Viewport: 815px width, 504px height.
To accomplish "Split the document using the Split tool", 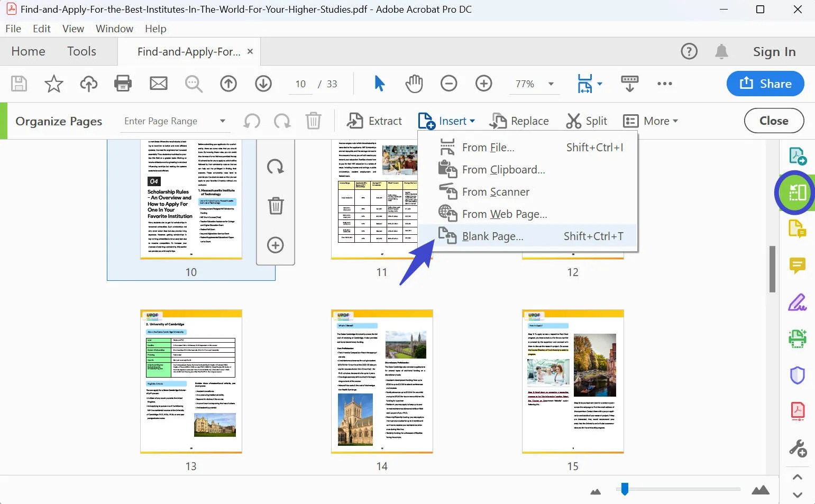I will click(587, 121).
